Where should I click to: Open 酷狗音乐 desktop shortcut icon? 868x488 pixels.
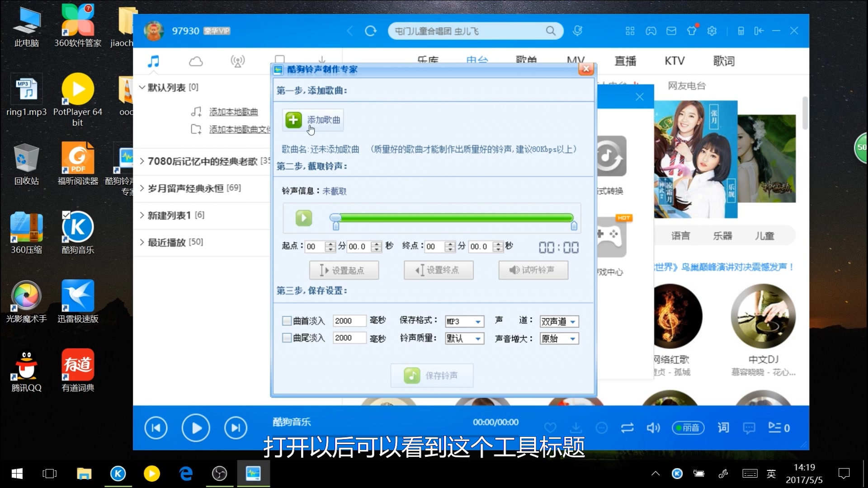(78, 232)
